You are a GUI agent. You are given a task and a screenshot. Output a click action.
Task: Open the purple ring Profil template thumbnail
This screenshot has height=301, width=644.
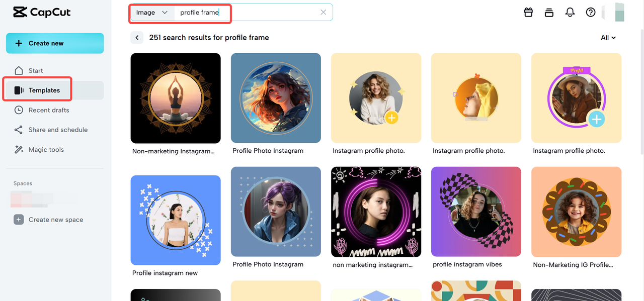click(x=576, y=98)
